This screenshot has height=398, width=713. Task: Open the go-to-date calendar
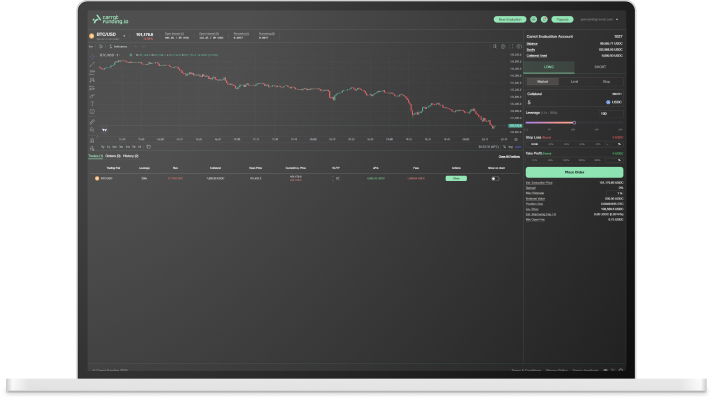pos(149,147)
